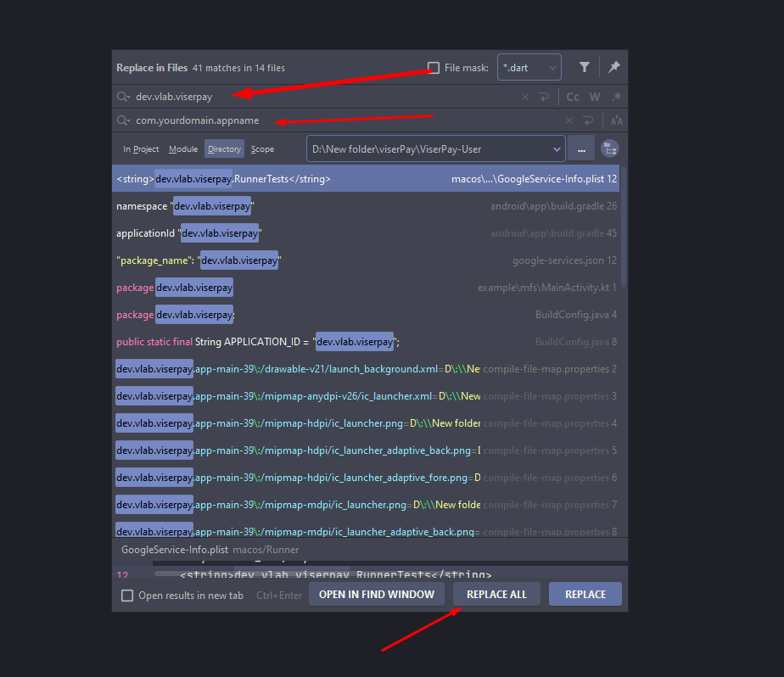Check the Open results in new tab box
784x677 pixels.
[x=127, y=596]
